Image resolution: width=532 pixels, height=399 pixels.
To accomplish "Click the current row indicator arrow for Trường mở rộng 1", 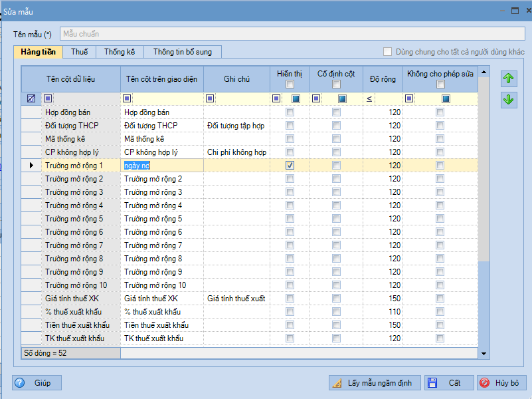I will click(31, 166).
